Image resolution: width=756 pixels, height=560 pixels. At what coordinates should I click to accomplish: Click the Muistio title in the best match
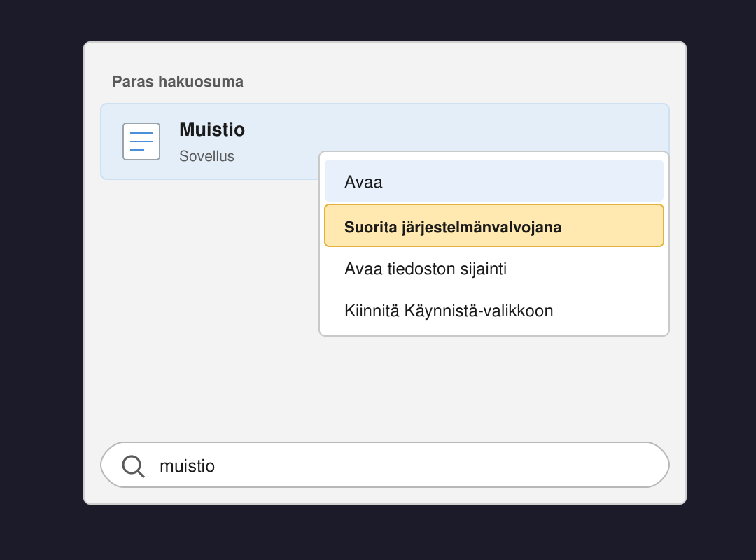212,129
